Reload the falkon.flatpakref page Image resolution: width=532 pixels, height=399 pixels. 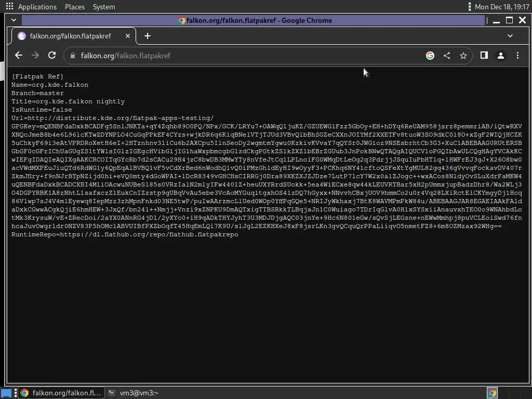click(x=52, y=55)
